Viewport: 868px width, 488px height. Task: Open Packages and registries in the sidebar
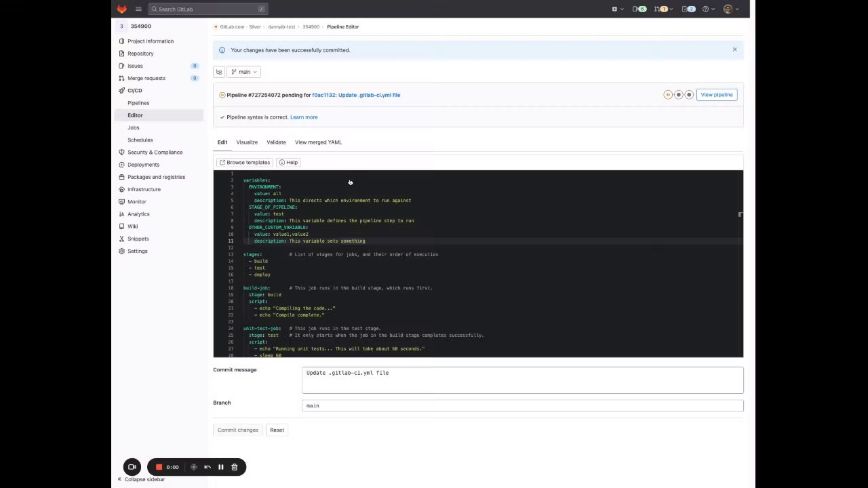point(156,177)
